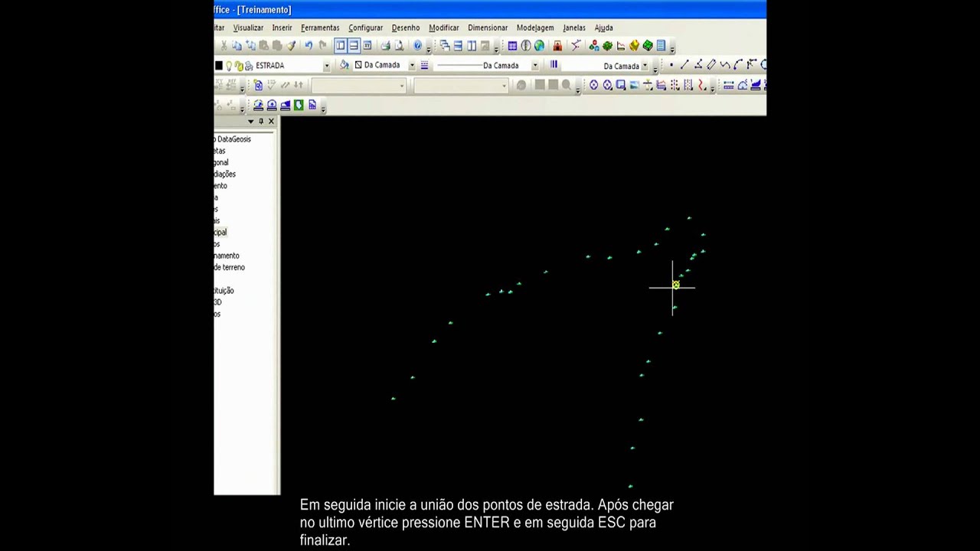Select the spline curve drawing tool

(725, 65)
